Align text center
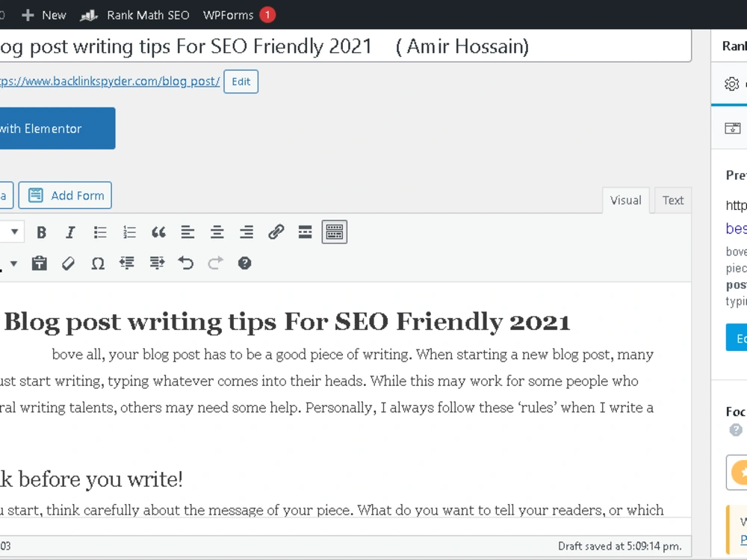The image size is (747, 560). (217, 232)
